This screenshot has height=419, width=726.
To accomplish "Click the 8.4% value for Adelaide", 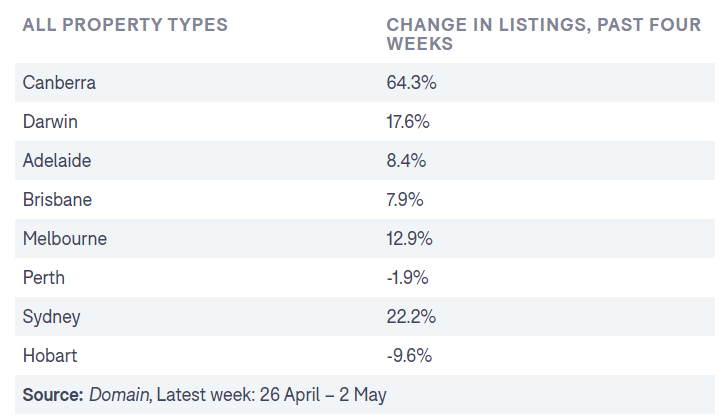I will pyautogui.click(x=406, y=161).
